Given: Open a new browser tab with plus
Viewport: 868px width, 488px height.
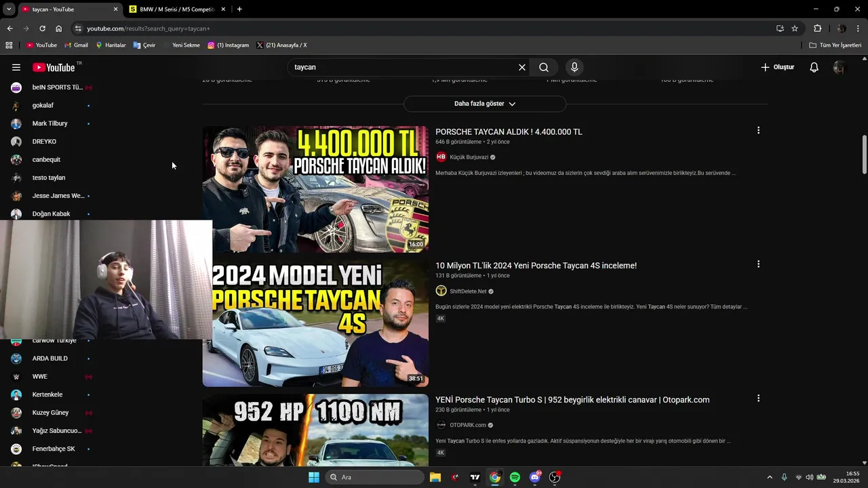Looking at the screenshot, I should pos(239,9).
